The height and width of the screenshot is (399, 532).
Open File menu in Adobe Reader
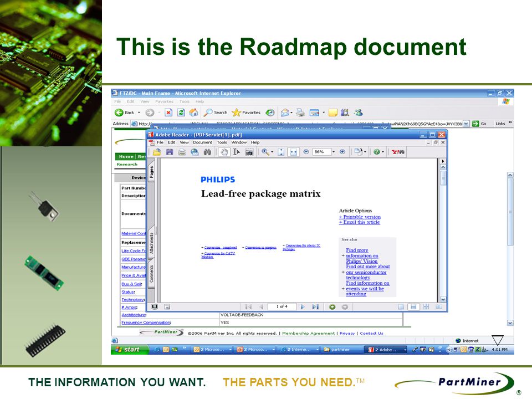(160, 142)
